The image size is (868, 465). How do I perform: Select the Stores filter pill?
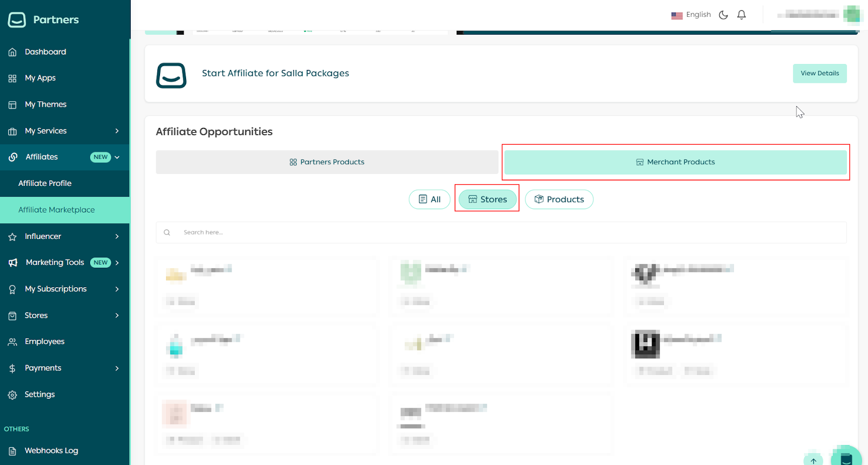487,199
